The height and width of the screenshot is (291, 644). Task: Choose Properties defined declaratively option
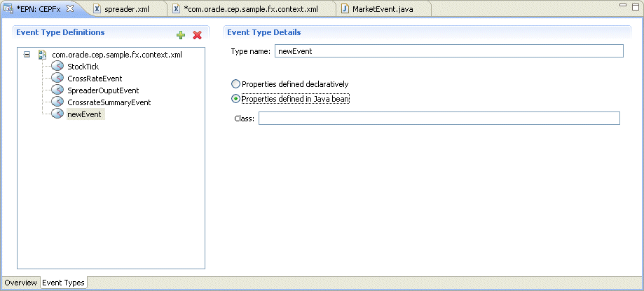[290, 84]
